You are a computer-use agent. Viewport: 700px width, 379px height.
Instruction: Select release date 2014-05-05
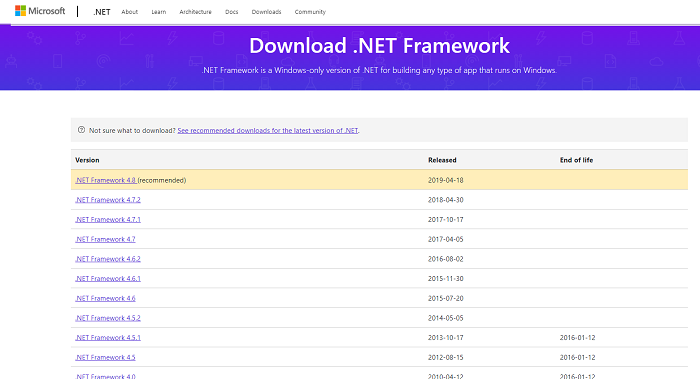[446, 318]
